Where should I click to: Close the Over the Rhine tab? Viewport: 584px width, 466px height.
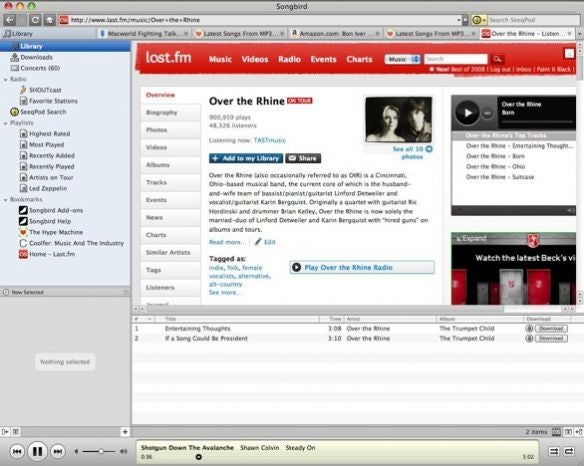click(x=569, y=34)
